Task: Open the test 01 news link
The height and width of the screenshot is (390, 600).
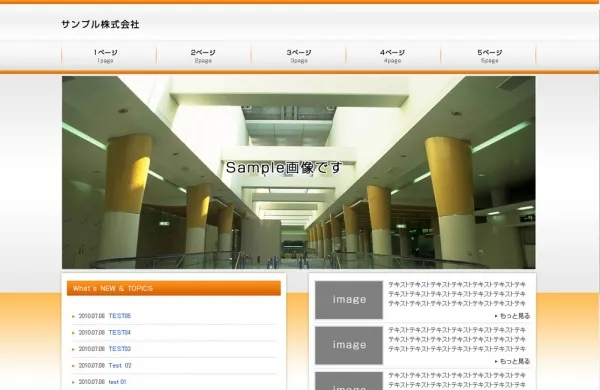Action: tap(117, 382)
